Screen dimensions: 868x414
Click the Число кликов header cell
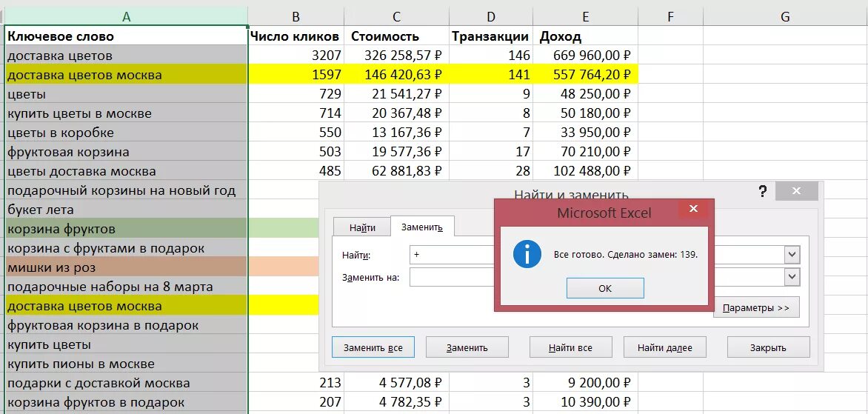tap(296, 36)
